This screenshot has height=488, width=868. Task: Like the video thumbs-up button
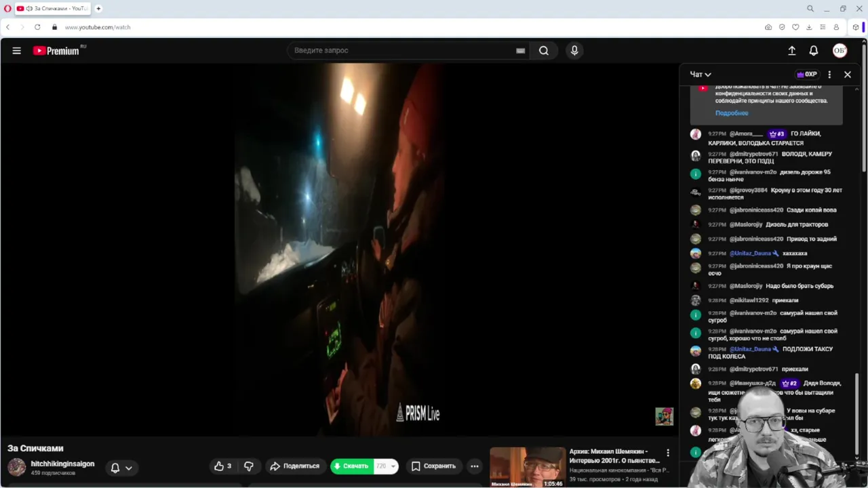223,466
